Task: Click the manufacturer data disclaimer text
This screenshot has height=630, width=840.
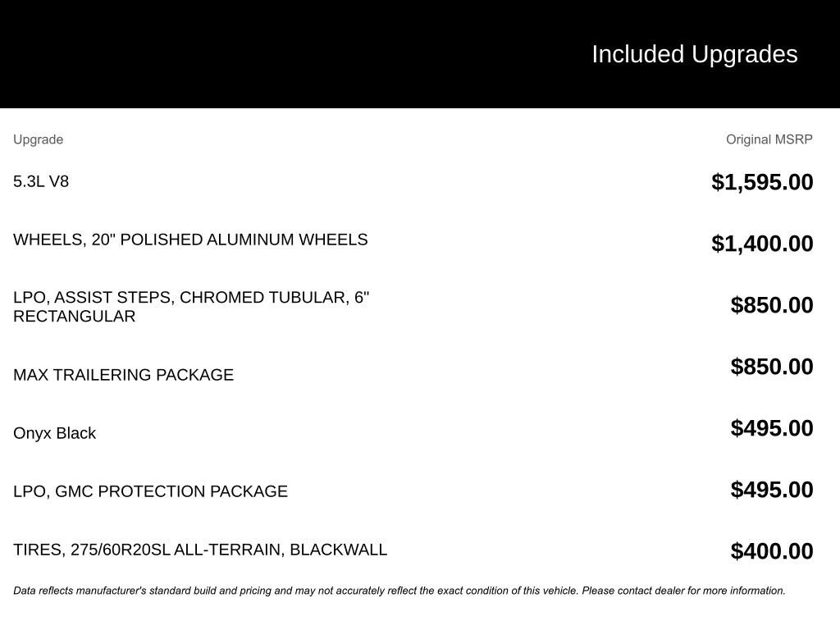Action: (399, 591)
